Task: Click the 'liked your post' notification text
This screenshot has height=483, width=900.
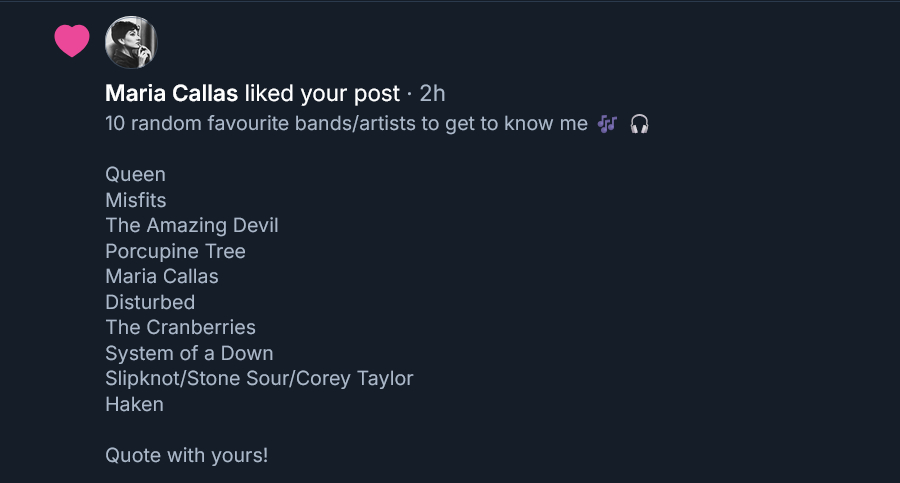Action: click(x=322, y=94)
